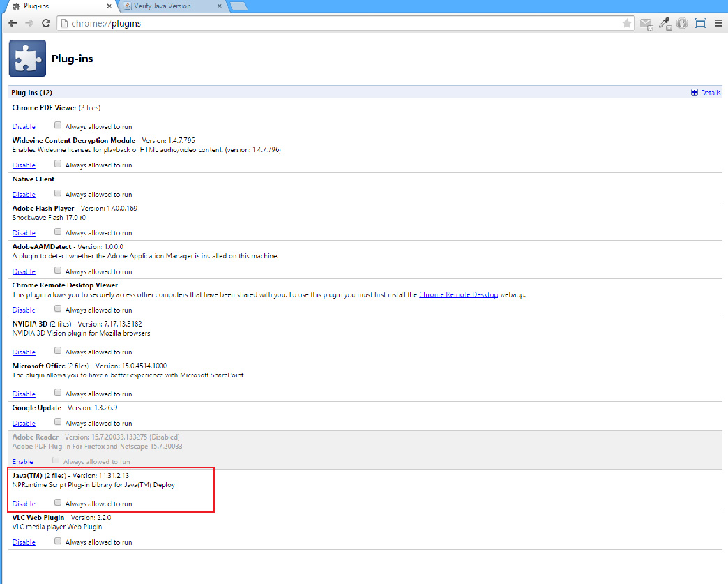The image size is (728, 584).
Task: Disable Chrome Remote Desktop Viewer
Action: pos(24,310)
